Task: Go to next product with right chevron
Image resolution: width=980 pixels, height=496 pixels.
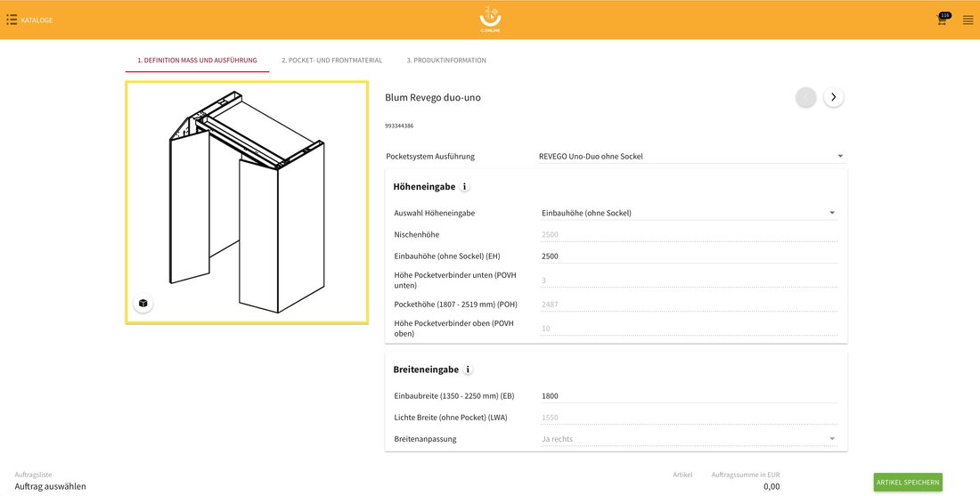Action: 833,97
